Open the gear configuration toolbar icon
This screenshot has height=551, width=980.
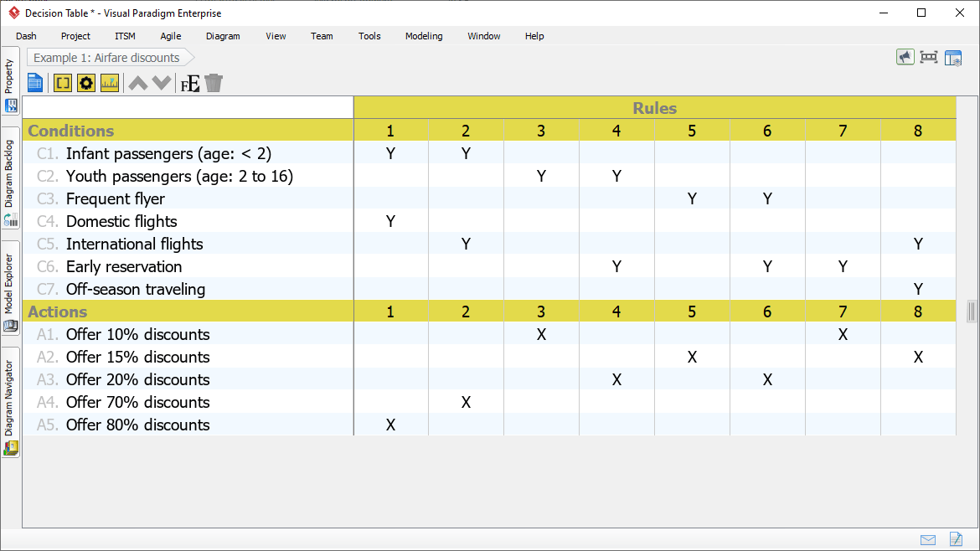[x=85, y=82]
